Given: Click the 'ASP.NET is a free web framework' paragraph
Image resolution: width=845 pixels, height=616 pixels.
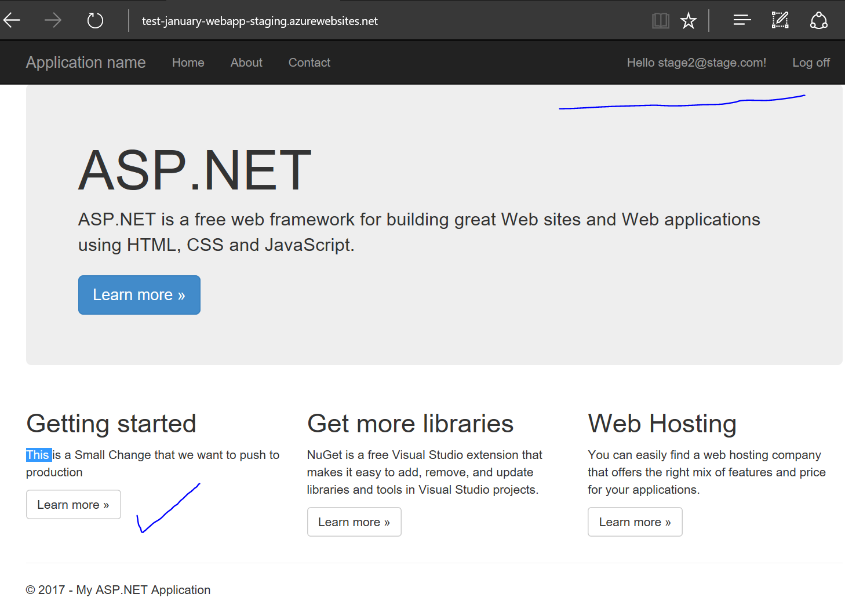Looking at the screenshot, I should [419, 232].
